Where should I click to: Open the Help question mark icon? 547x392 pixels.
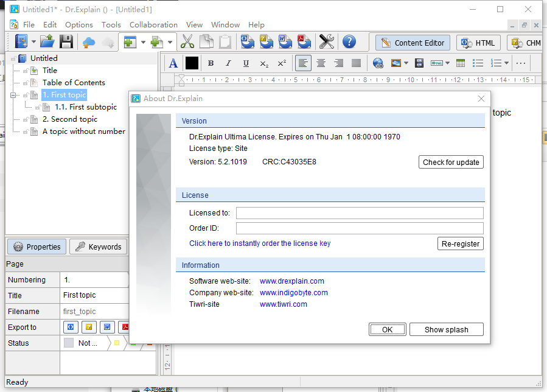click(x=349, y=42)
